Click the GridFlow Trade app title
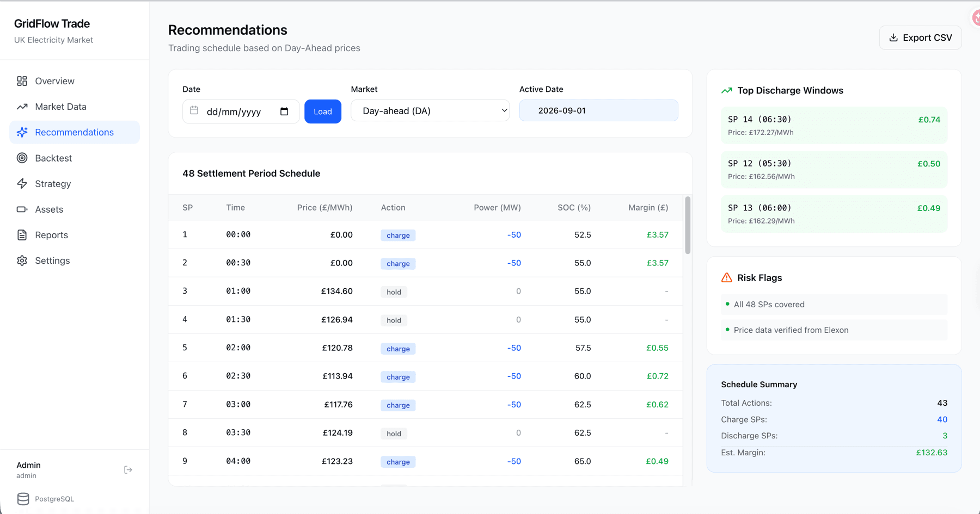 pos(52,23)
